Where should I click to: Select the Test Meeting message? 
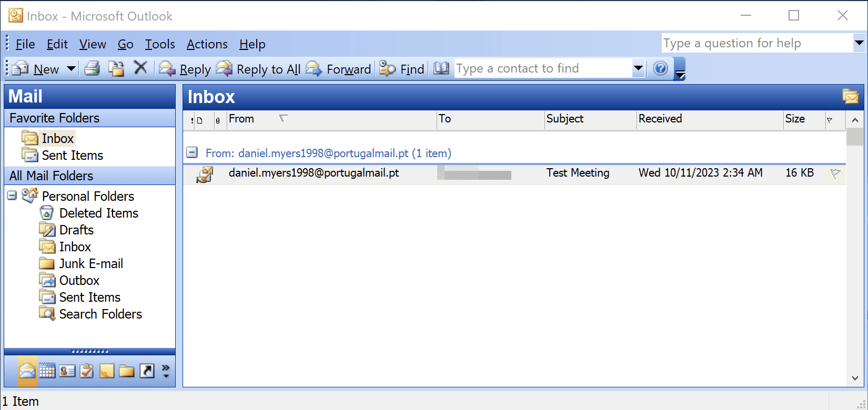pyautogui.click(x=514, y=174)
